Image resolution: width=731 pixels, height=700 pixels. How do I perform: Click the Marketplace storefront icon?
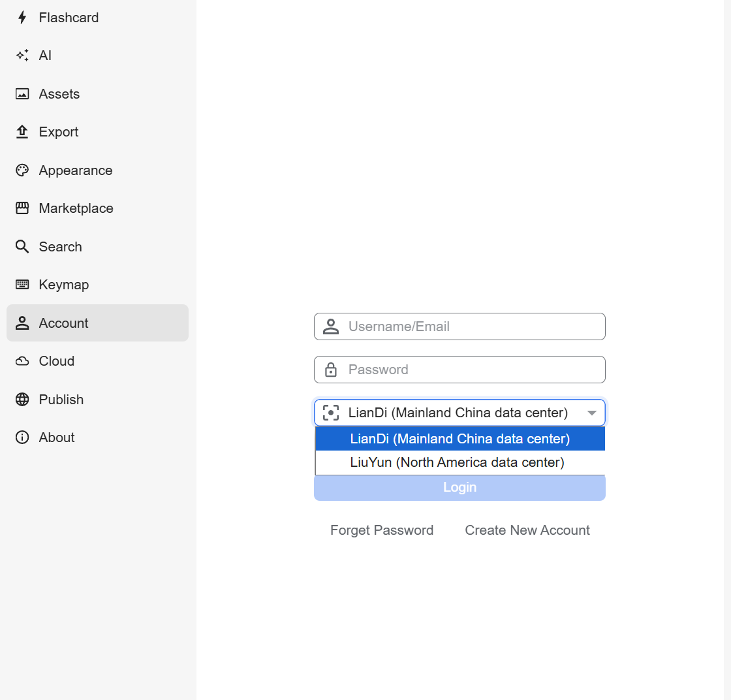click(22, 208)
